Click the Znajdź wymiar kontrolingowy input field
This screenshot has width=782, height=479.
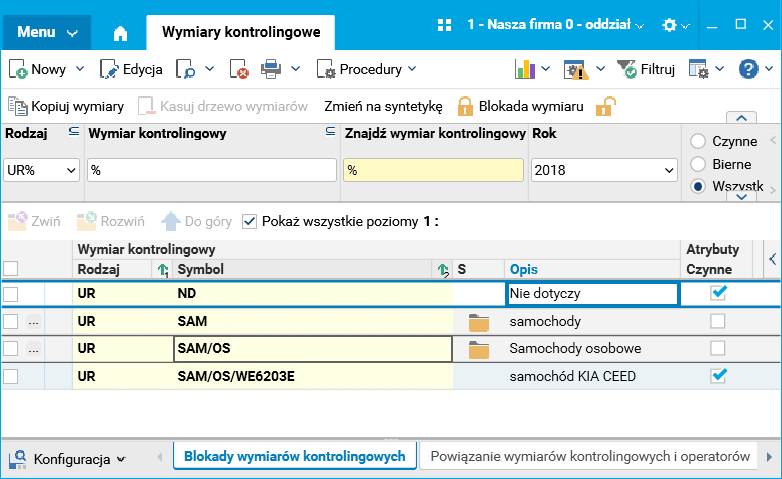(x=434, y=171)
